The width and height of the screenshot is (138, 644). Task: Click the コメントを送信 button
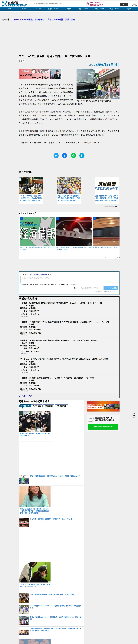(111, 288)
